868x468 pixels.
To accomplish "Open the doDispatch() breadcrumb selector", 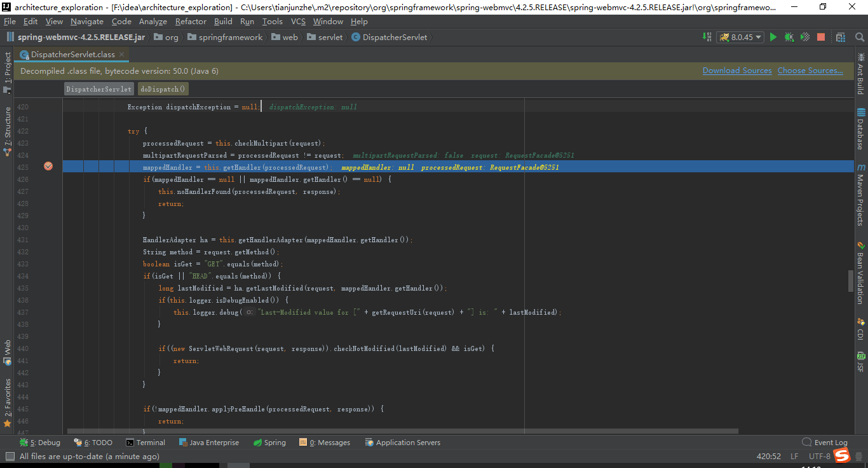I will click(x=163, y=88).
